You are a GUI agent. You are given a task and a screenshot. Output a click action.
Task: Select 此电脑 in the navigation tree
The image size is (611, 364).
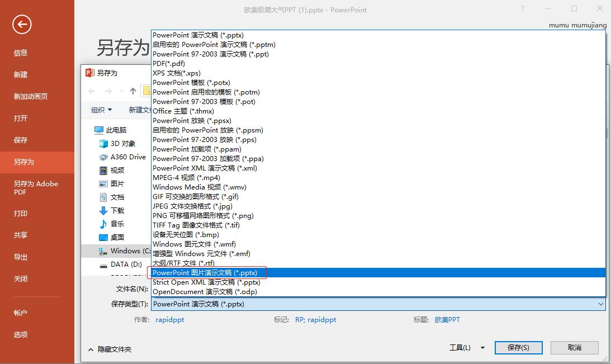pos(116,130)
